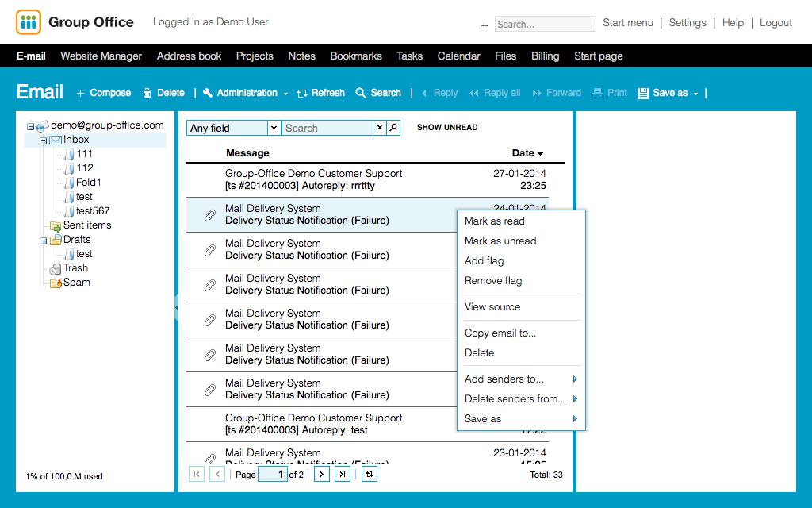Click the Compose plus icon
This screenshot has width=812, height=508.
point(81,93)
